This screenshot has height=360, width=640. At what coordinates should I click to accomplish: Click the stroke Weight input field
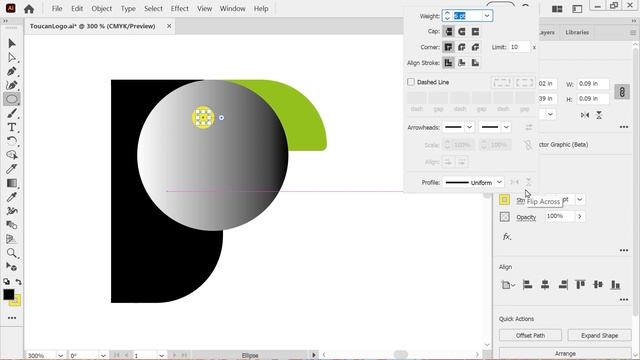(x=467, y=16)
